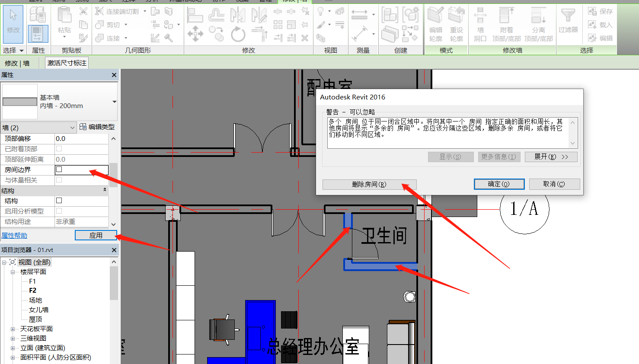Click the Properties panel icon in ribbon

click(x=38, y=34)
